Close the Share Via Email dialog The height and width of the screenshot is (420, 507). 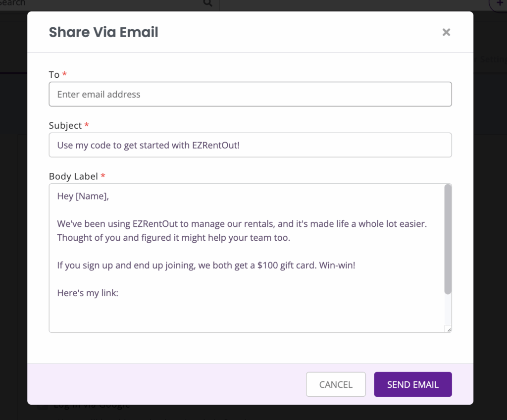(446, 32)
